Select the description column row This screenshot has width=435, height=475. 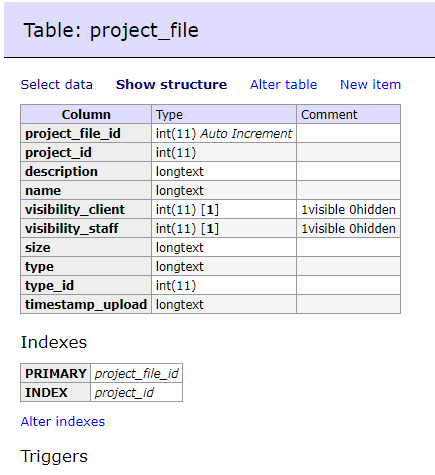(210, 172)
